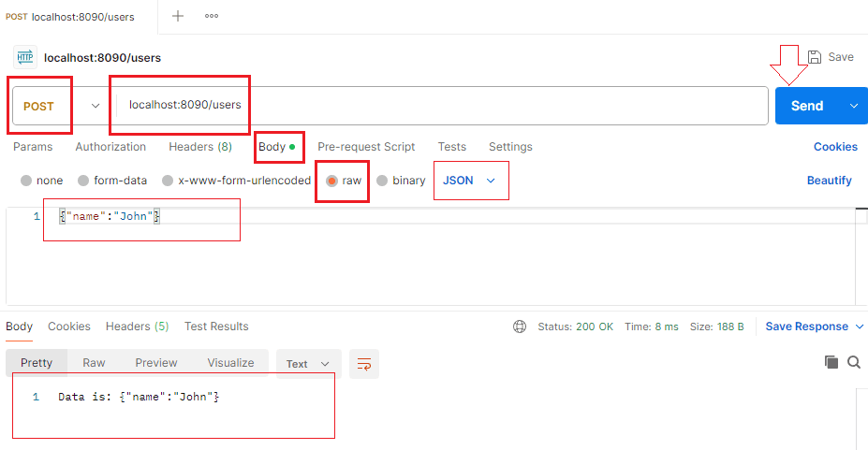Open the Headers (8) request tab
This screenshot has height=450, width=868.
(199, 147)
